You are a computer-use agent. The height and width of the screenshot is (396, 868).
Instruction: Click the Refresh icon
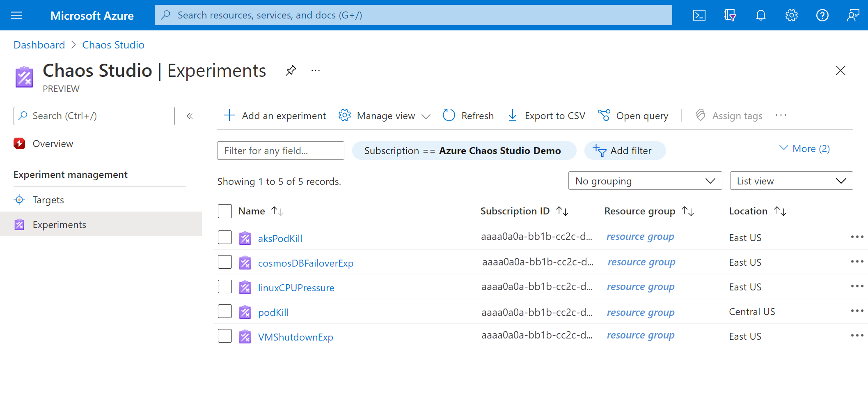point(449,115)
